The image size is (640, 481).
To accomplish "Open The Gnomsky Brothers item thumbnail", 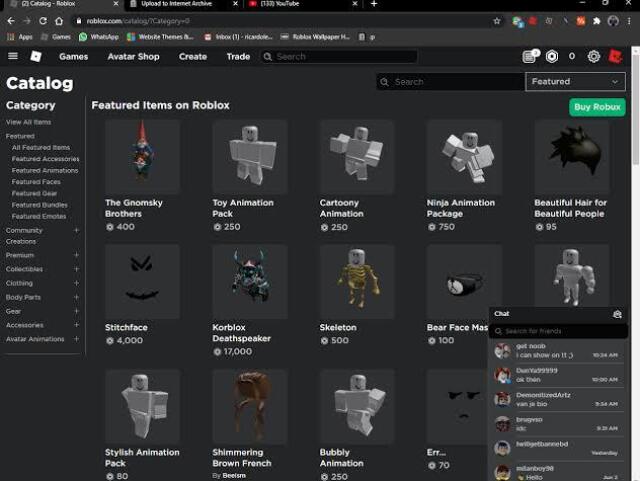I will tap(142, 157).
